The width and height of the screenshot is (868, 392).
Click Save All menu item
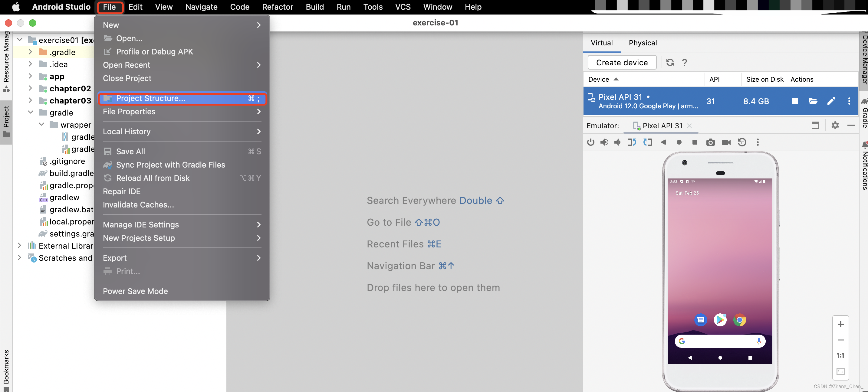(182, 152)
